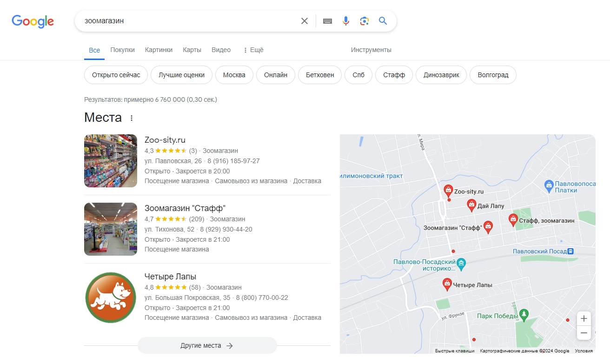This screenshot has width=610, height=364.
Task: Click Дай Лапу map pin
Action: 471,205
